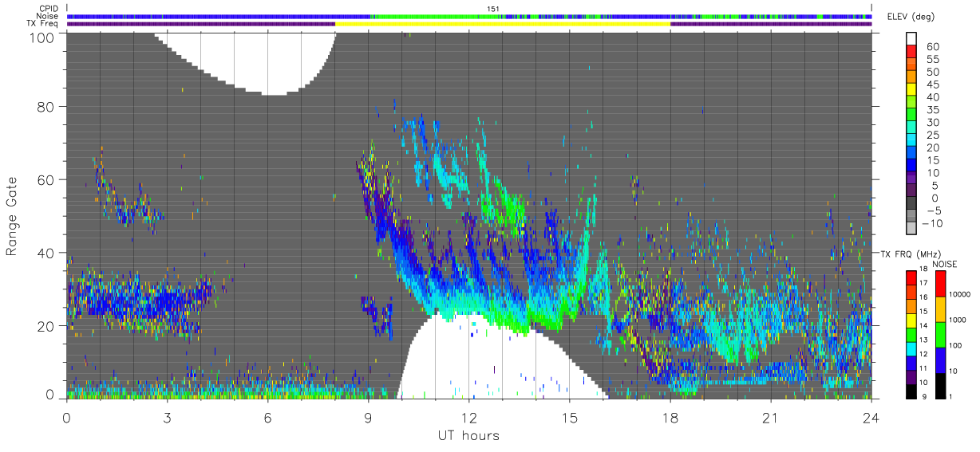Click Range Gate axis tick '80'
This screenshot has height=452, width=980.
click(x=47, y=107)
